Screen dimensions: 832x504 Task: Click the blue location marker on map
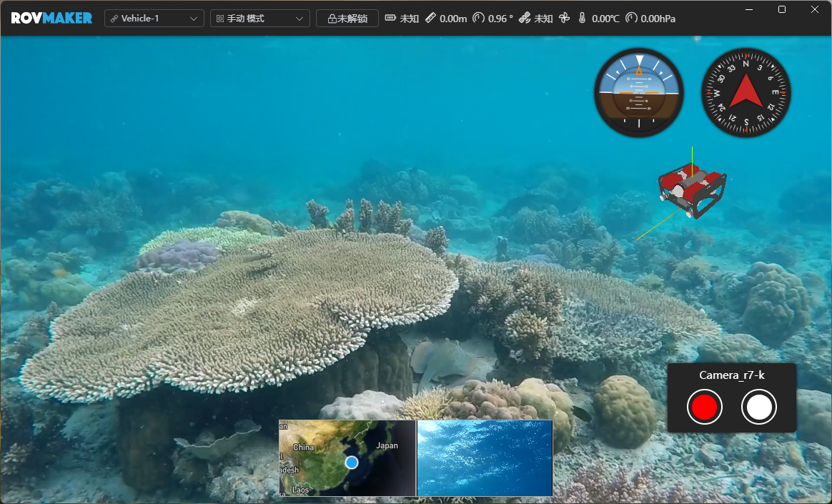coord(351,463)
